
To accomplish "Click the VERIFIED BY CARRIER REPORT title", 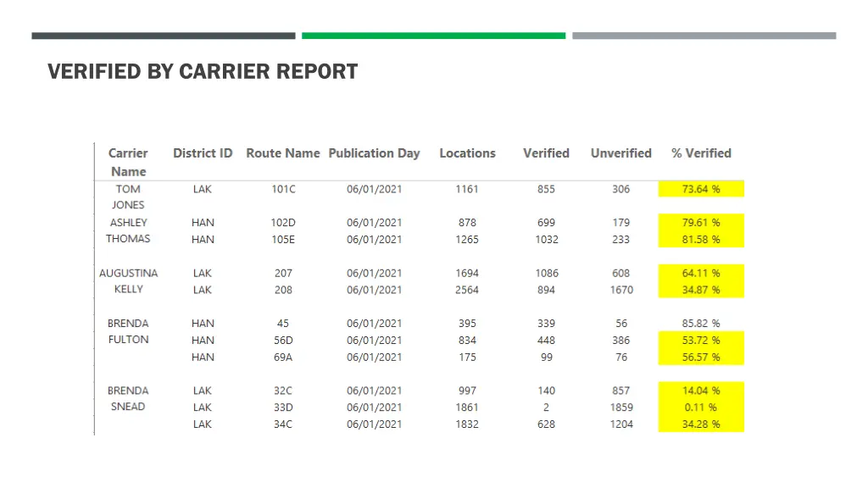I will coord(202,72).
